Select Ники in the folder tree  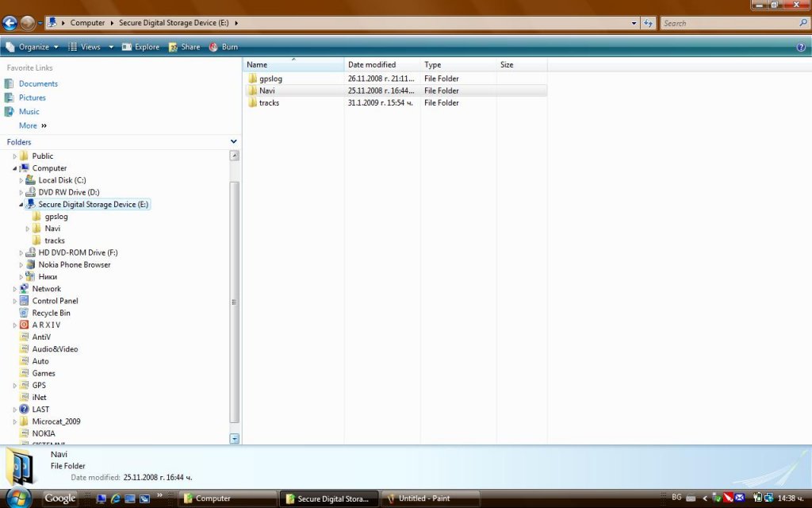click(x=48, y=277)
